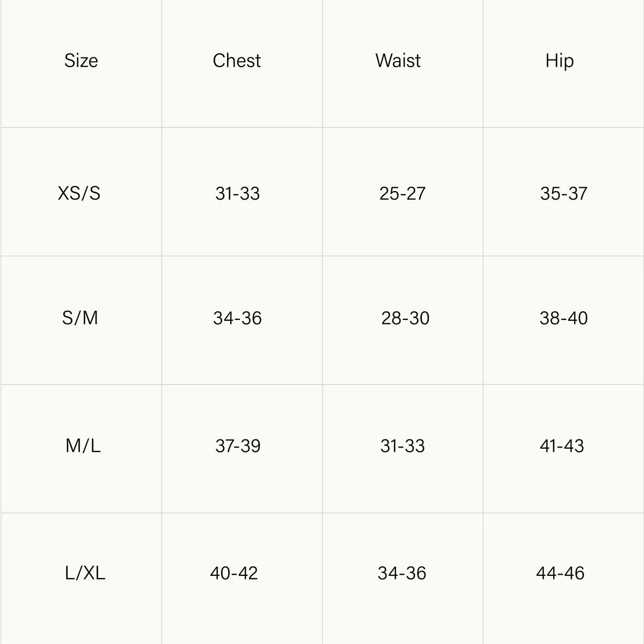Select the Waist column header

pyautogui.click(x=398, y=61)
